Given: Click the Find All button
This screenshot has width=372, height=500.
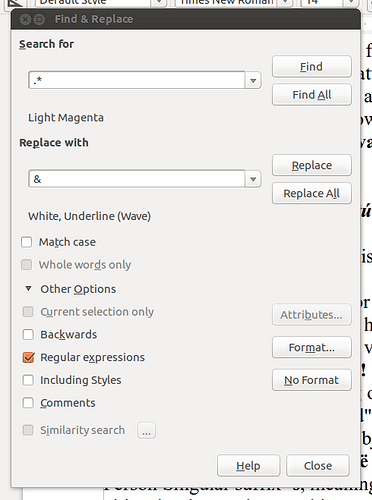Looking at the screenshot, I should (x=312, y=95).
